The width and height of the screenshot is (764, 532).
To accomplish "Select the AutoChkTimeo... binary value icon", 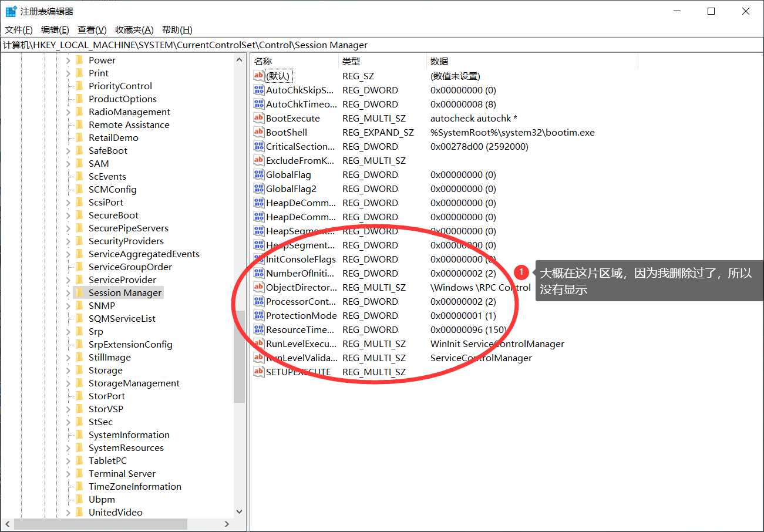I will pos(259,104).
